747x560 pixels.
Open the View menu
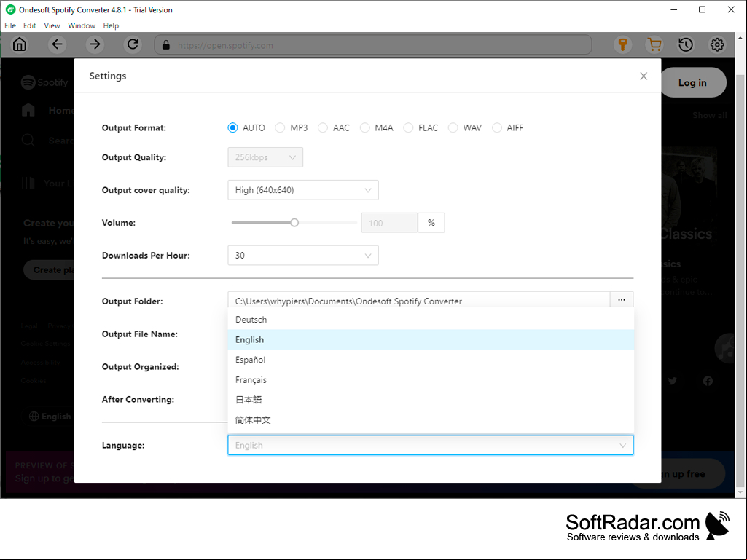52,25
